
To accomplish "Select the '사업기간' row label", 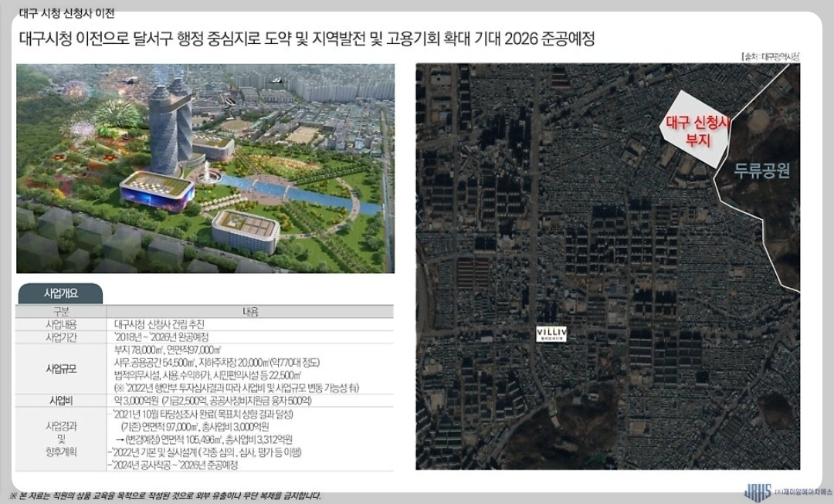I will (x=61, y=337).
